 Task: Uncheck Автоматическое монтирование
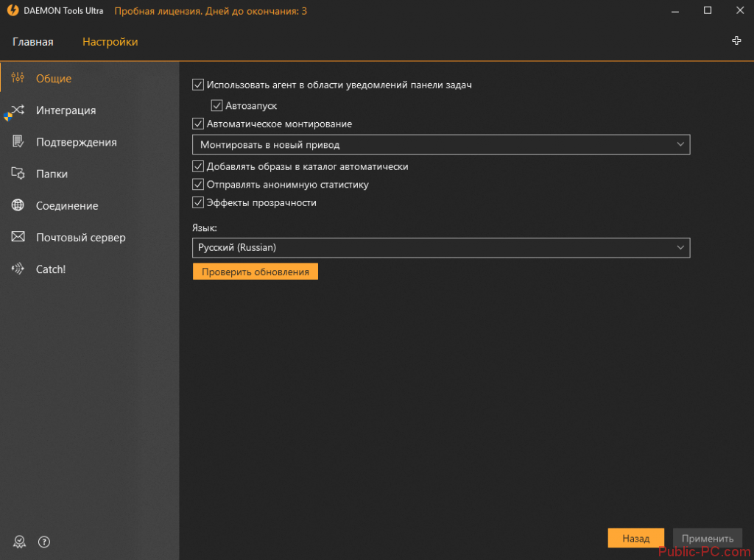197,124
